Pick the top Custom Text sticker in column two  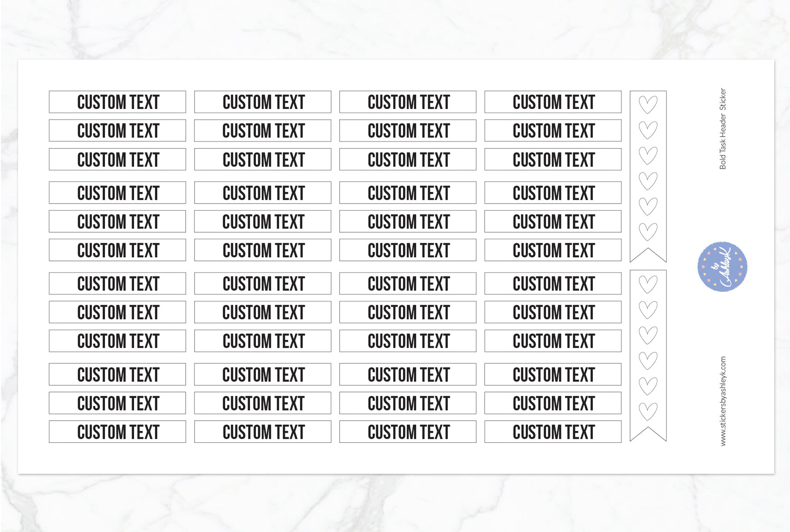(263, 102)
